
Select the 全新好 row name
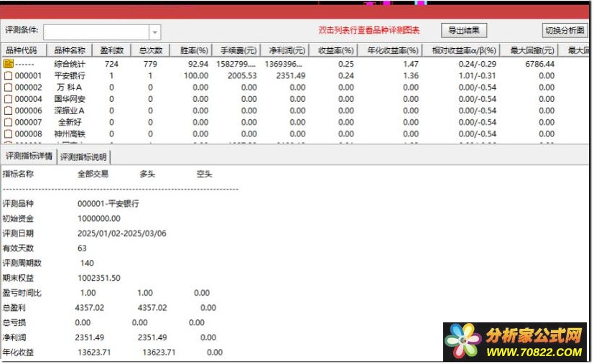(70, 122)
